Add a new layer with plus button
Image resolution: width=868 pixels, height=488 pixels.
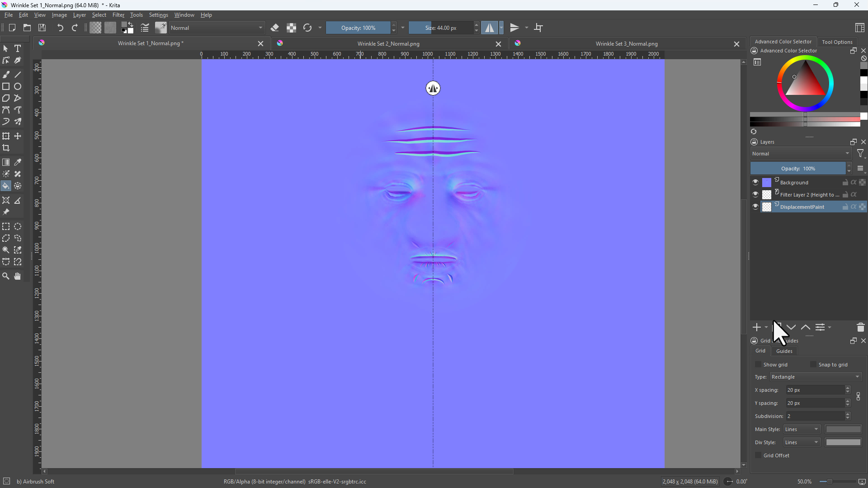point(757,327)
